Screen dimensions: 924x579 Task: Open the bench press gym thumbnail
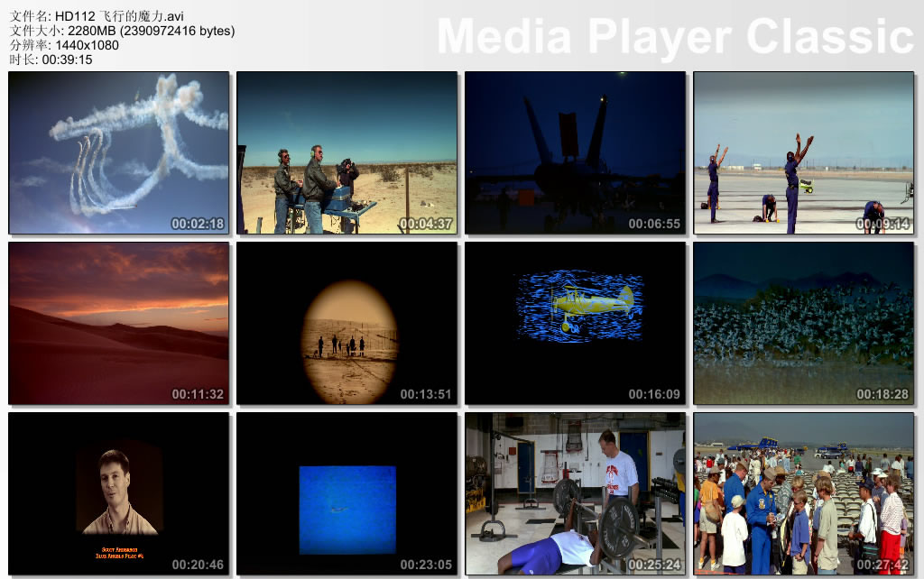(x=575, y=493)
